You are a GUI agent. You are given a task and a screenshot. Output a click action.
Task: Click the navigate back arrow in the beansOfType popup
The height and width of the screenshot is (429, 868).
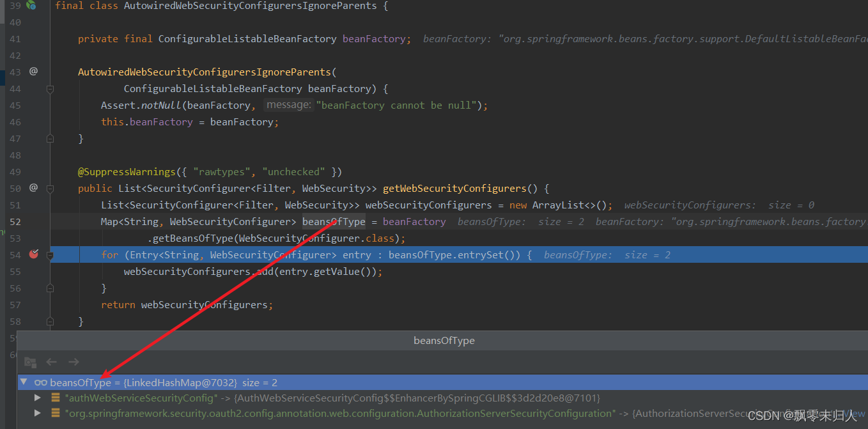[x=51, y=362]
